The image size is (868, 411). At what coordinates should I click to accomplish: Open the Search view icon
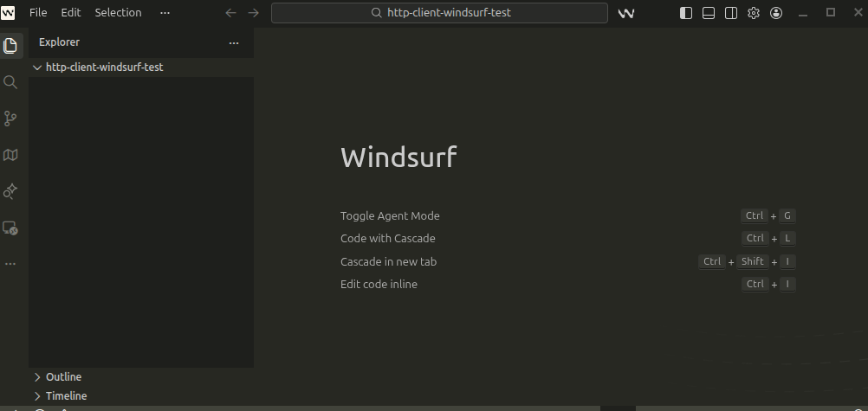pos(10,82)
